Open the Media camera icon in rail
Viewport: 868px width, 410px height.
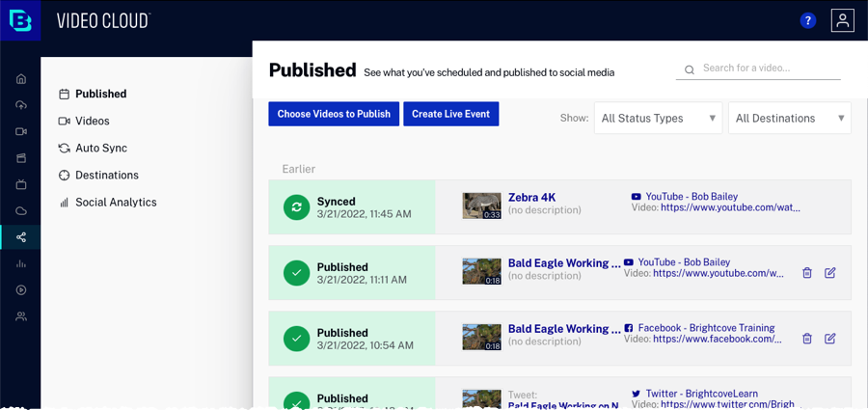[21, 132]
